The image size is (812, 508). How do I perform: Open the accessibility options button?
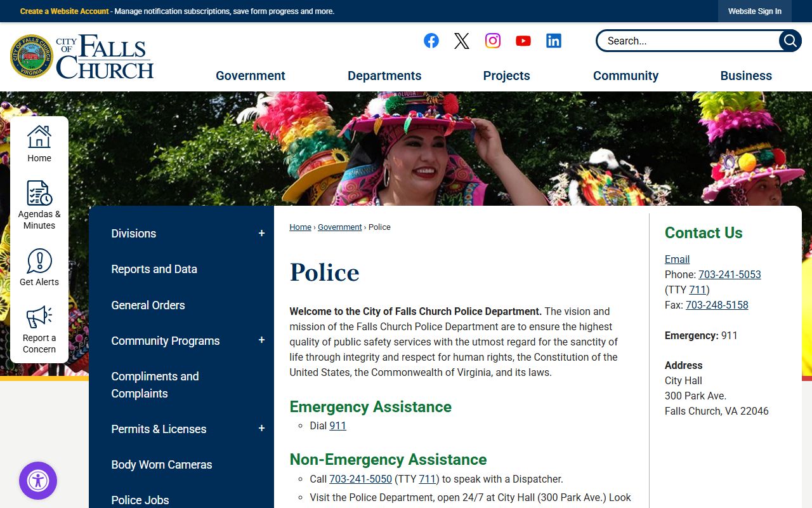(38, 481)
